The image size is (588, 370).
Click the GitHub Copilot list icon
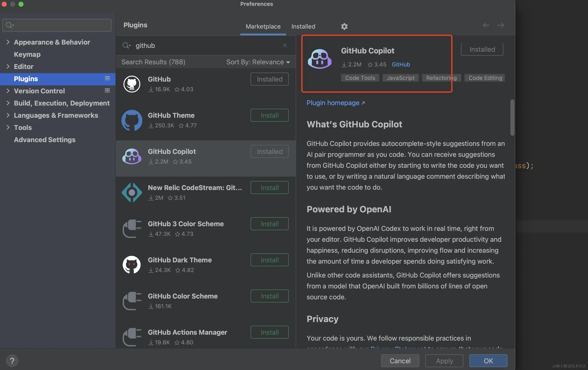pyautogui.click(x=132, y=156)
